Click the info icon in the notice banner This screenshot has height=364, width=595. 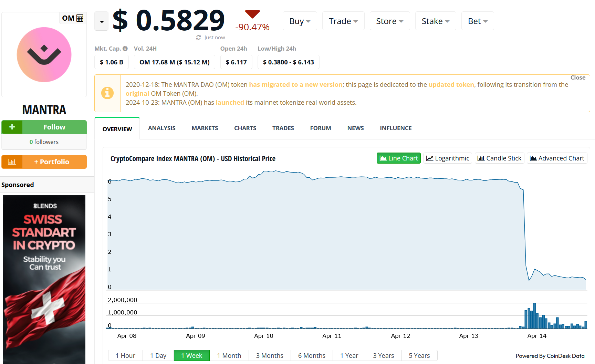pyautogui.click(x=107, y=93)
